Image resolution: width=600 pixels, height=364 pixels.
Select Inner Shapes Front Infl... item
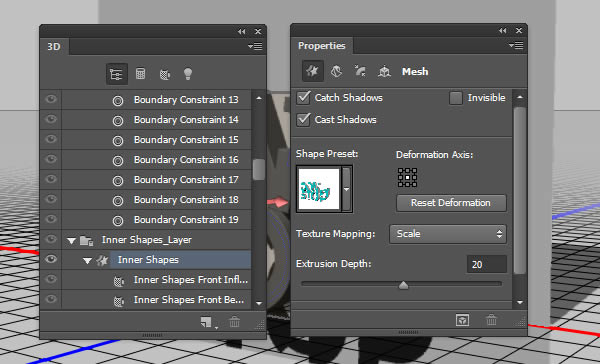tap(157, 280)
